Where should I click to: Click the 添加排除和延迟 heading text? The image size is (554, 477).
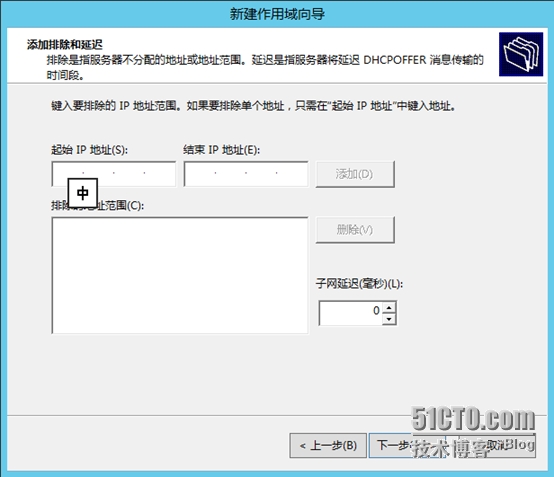65,45
